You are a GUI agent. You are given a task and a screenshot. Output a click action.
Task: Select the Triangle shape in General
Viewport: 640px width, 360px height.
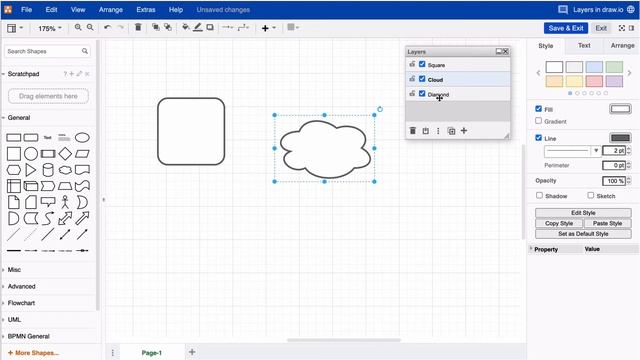[31, 170]
